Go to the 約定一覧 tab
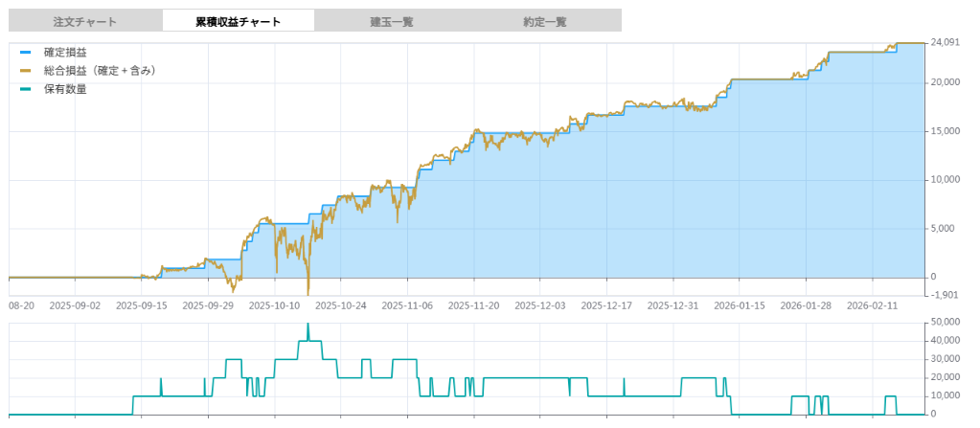980x428 pixels. coord(544,21)
